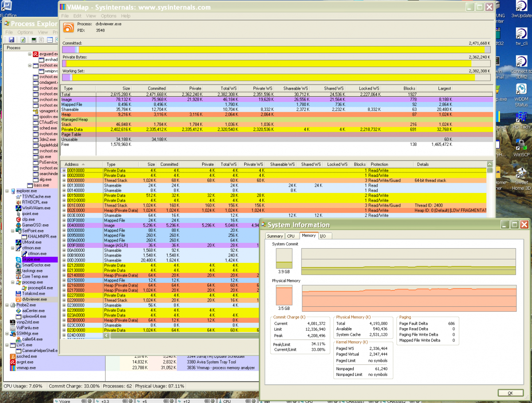Click the taskmgr.exe process icon
The height and width of the screenshot is (403, 532).
pyautogui.click(x=19, y=271)
